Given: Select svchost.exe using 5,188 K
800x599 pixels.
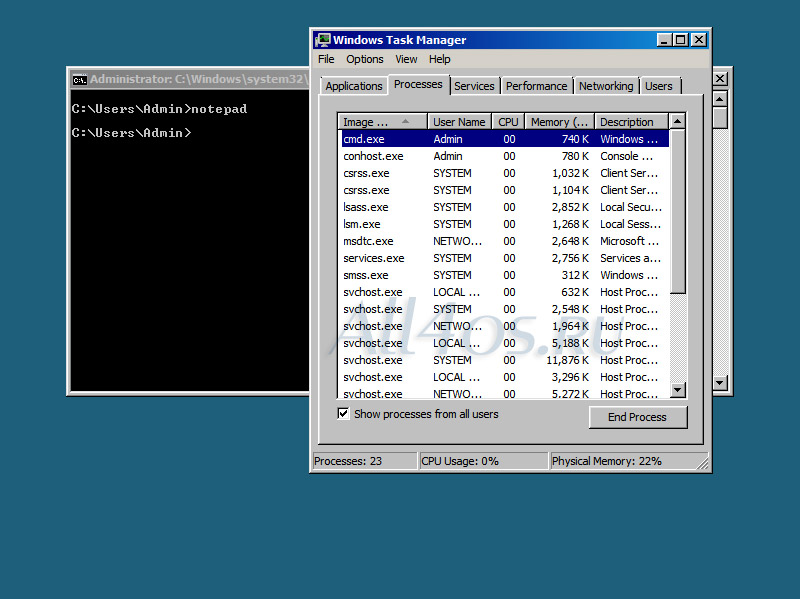Looking at the screenshot, I should coord(505,343).
